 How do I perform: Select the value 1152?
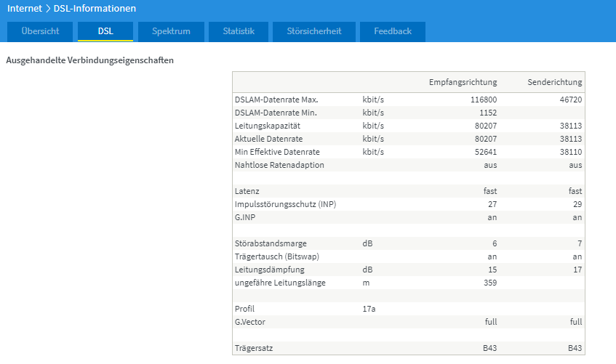(x=488, y=113)
